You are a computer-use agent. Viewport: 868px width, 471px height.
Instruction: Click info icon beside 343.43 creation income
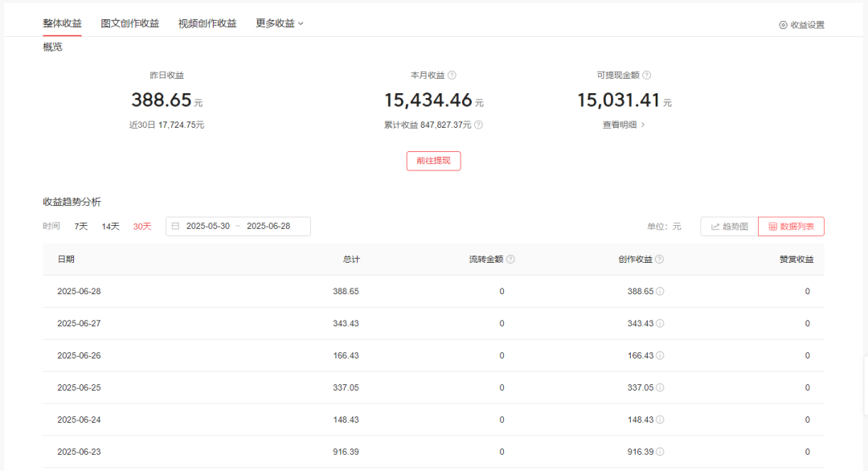click(x=660, y=323)
